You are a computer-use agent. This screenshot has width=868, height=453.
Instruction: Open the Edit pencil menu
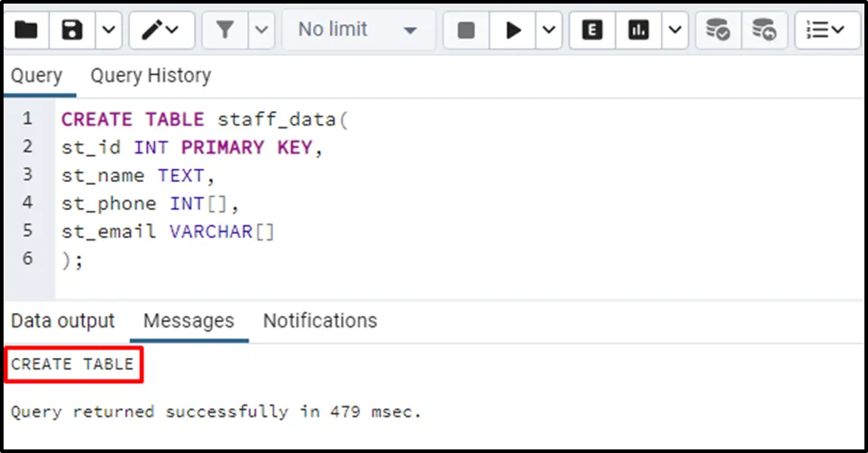coord(161,30)
